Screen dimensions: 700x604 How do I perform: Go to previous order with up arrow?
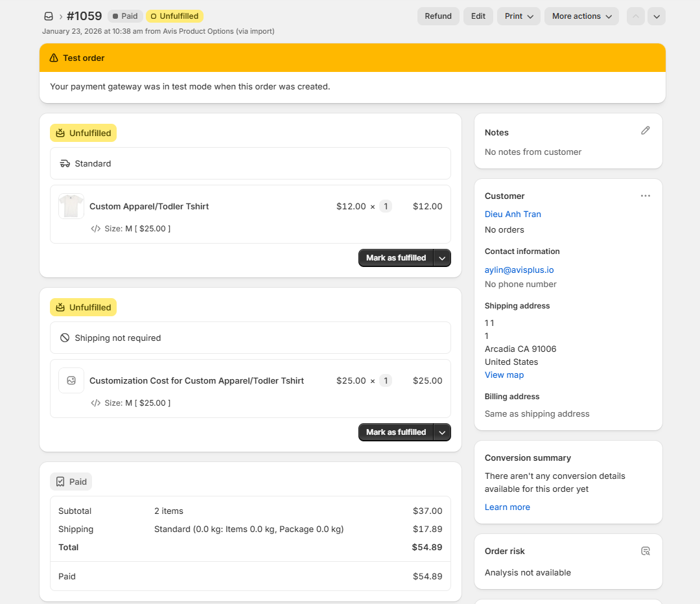tap(636, 16)
